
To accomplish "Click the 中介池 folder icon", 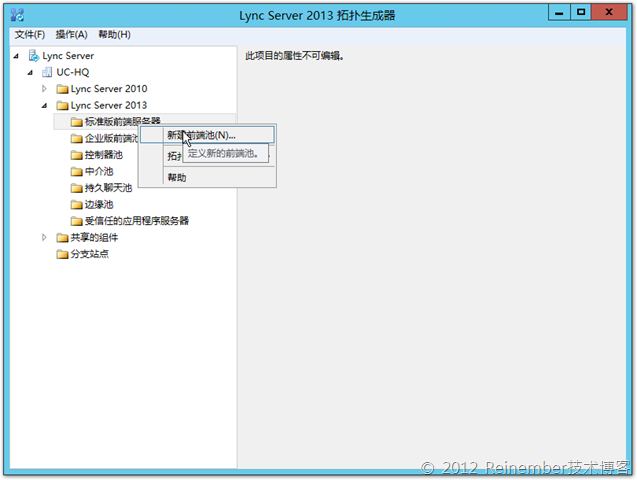I will (76, 172).
